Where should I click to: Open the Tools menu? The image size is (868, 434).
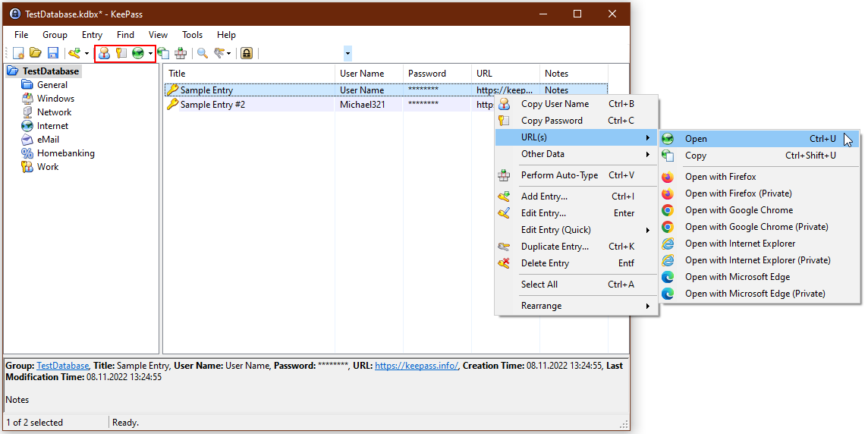(x=193, y=34)
